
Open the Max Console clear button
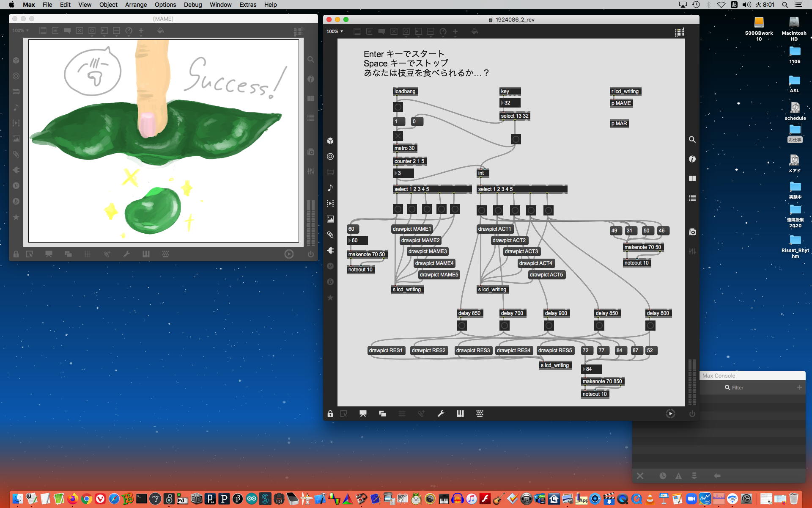(x=640, y=476)
